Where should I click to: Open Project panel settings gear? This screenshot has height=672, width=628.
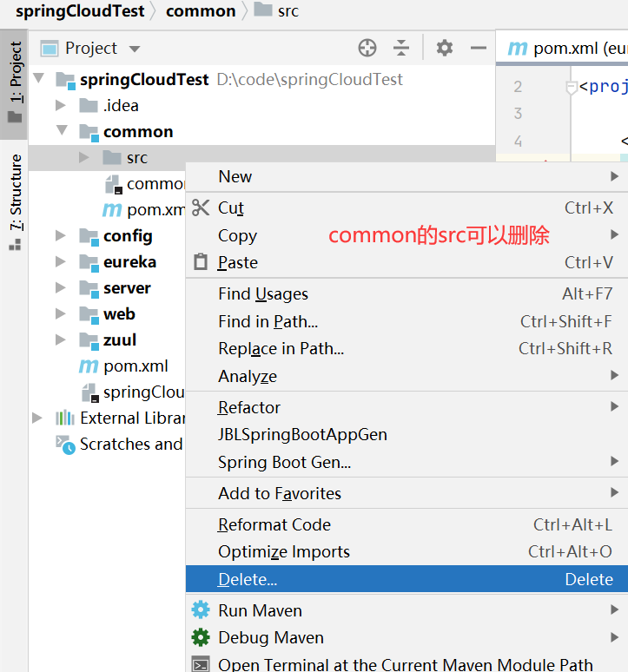pyautogui.click(x=445, y=48)
